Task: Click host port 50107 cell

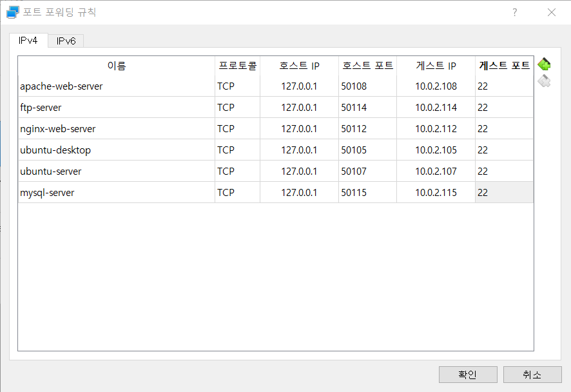Action: [x=367, y=171]
